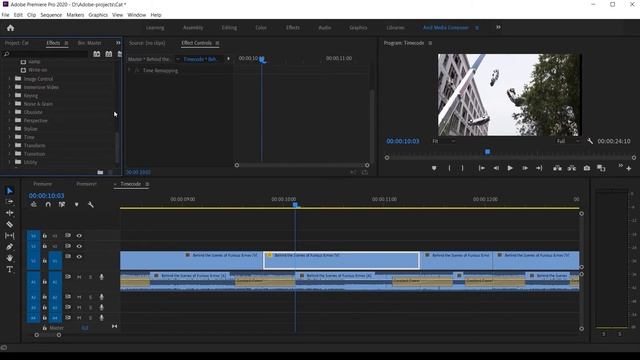Toggle sync lock on track A2

(x=68, y=297)
